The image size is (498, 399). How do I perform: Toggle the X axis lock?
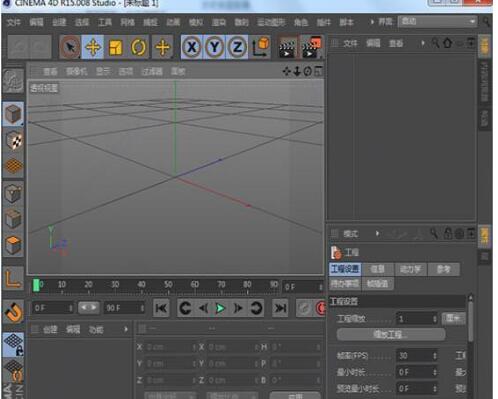click(x=192, y=47)
